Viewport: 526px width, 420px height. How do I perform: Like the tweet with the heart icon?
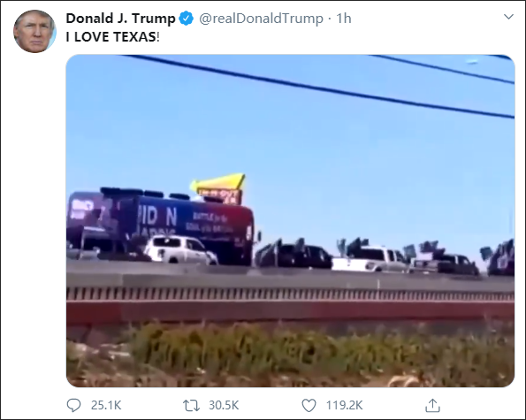(309, 405)
